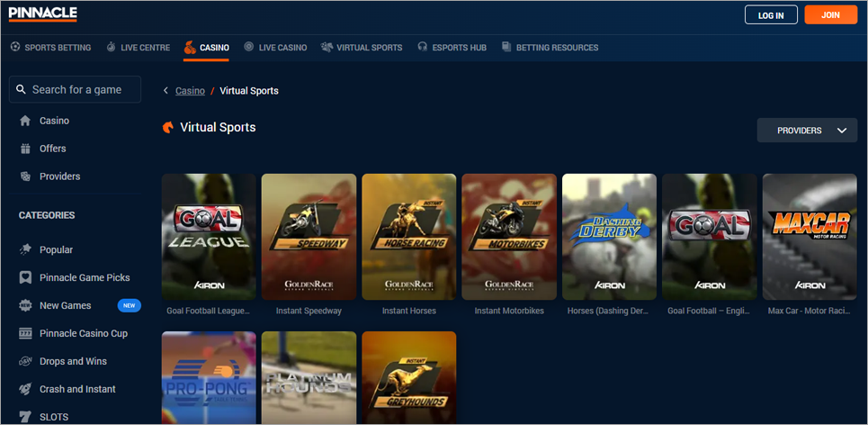Switch to the Live Casino tab
Image resolution: width=868 pixels, height=425 pixels.
pyautogui.click(x=275, y=48)
